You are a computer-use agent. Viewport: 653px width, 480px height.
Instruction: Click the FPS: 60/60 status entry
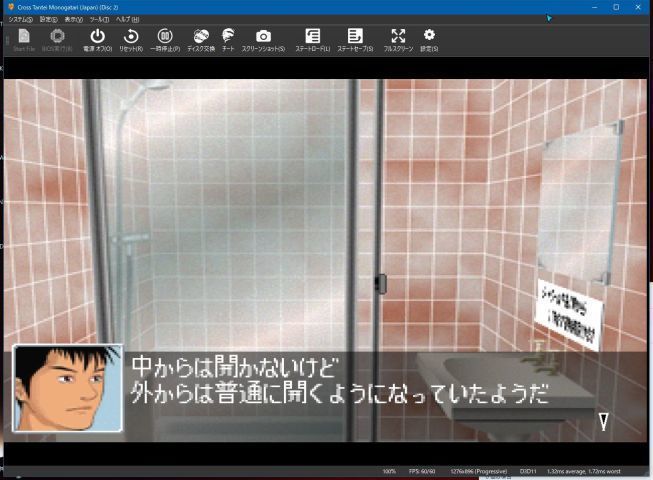422,471
